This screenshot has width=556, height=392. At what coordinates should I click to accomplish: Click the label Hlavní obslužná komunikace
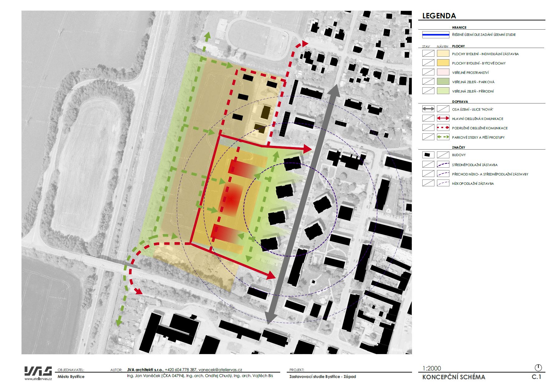coord(477,119)
